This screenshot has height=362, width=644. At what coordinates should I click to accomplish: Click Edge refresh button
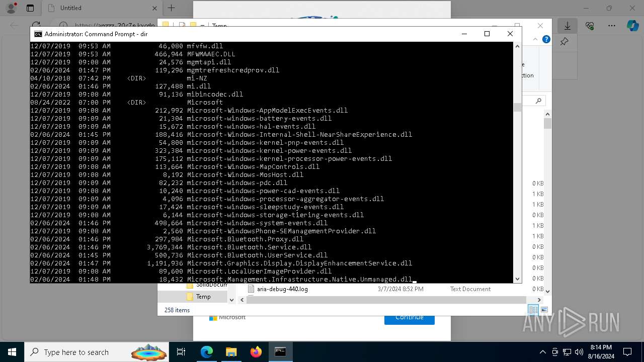(x=36, y=25)
